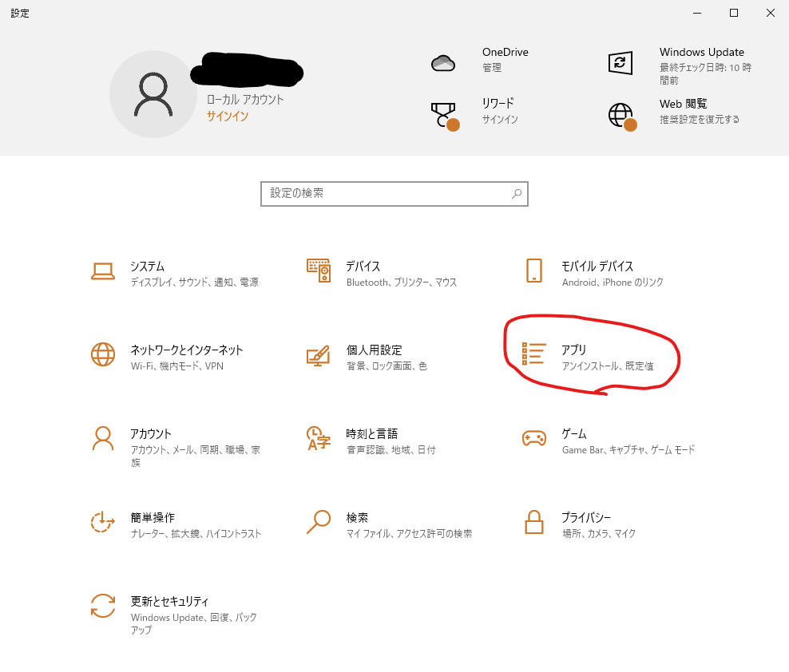
Task: Click inside the 設定の検索 search field
Action: click(x=387, y=193)
